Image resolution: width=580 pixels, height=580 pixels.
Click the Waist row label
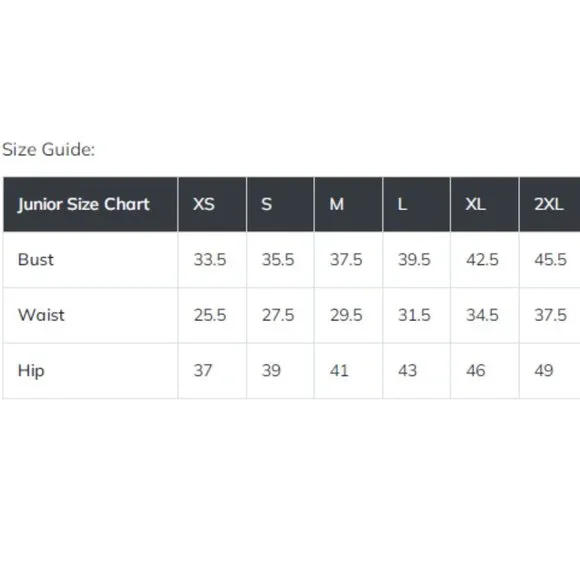[x=41, y=315]
